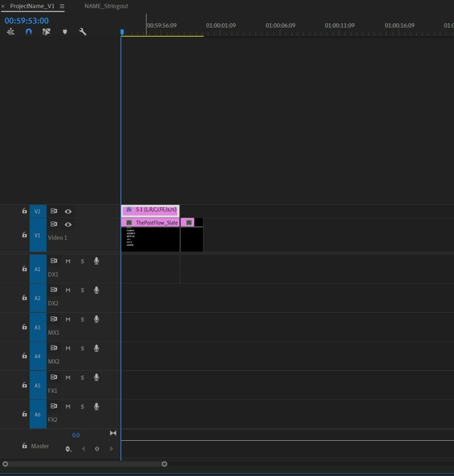Add a marker using the marker icon
The height and width of the screenshot is (476, 454).
(x=65, y=32)
